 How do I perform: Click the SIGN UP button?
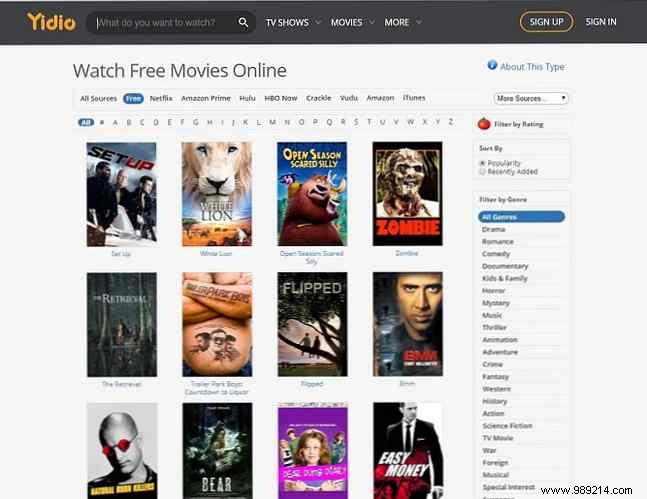[546, 21]
